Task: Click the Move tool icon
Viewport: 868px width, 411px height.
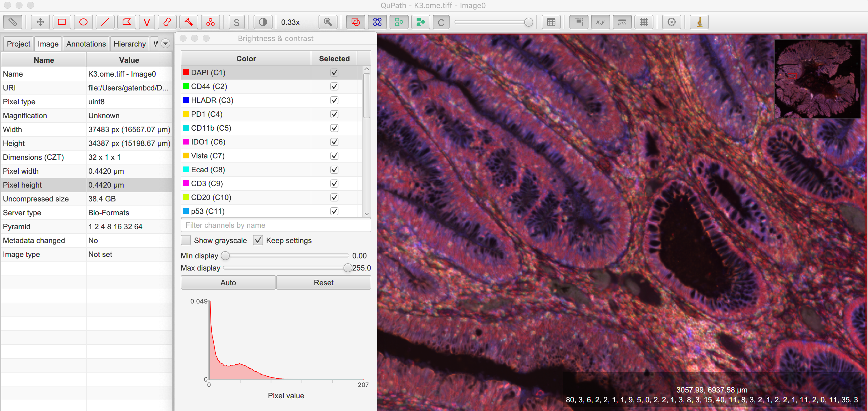Action: 40,22
